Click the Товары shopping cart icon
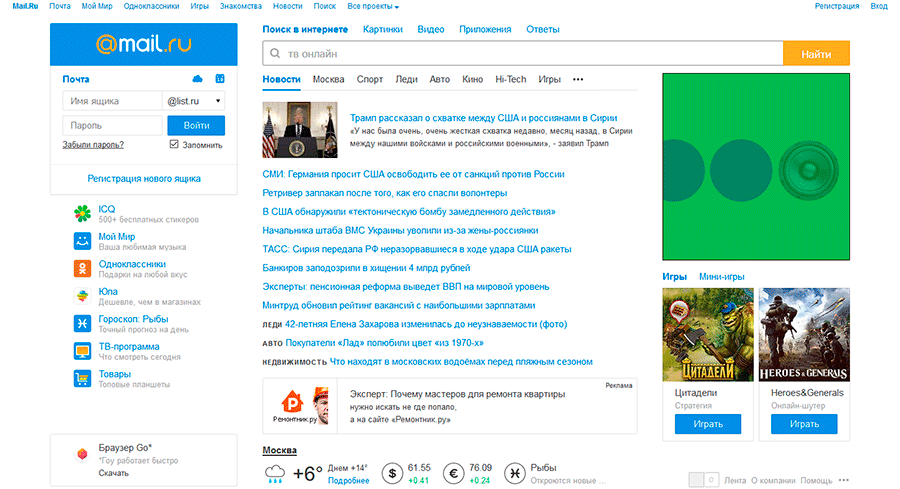 coord(82,378)
